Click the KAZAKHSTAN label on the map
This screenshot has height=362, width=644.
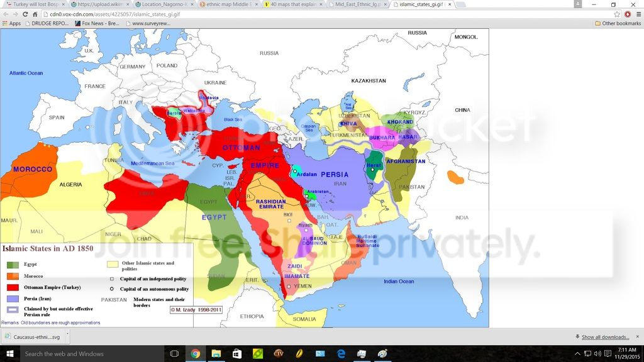point(369,81)
